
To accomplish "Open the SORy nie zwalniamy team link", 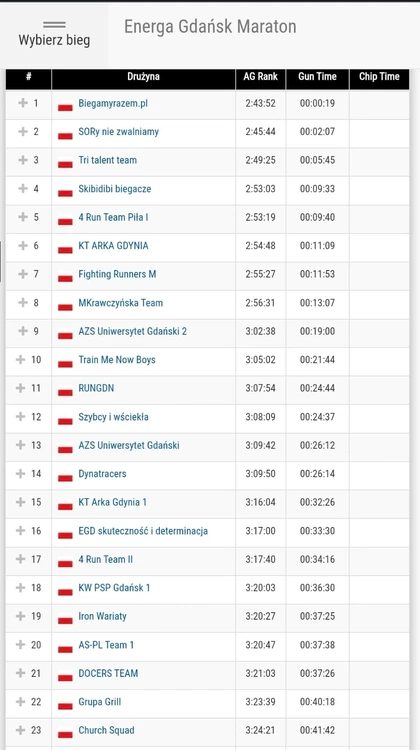I will click(x=119, y=132).
